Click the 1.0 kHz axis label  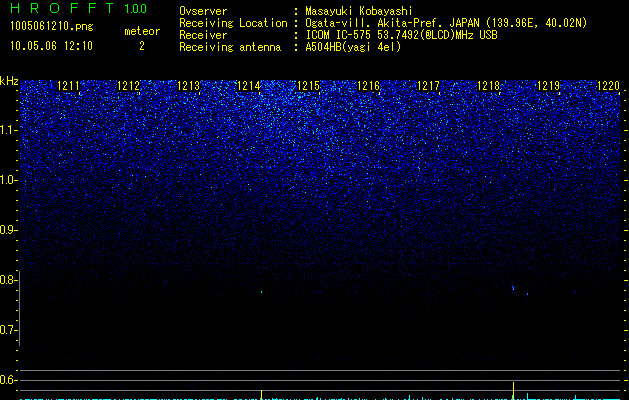coord(8,180)
